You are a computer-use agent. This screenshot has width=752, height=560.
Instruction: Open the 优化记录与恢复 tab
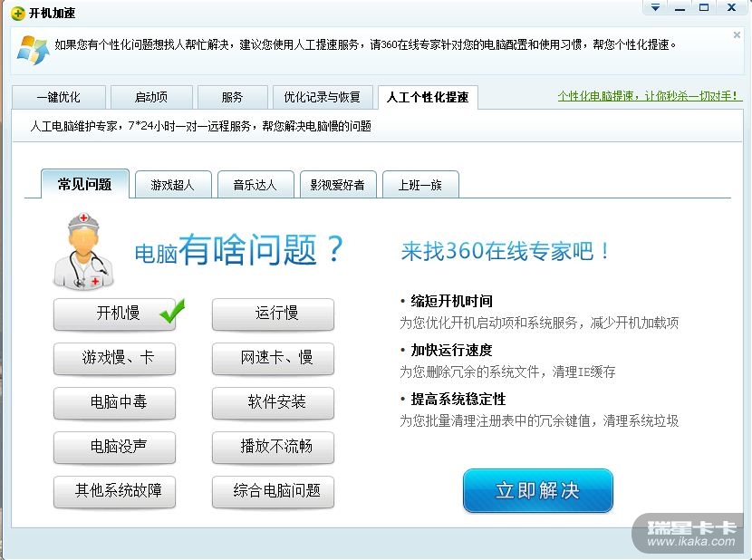(323, 98)
